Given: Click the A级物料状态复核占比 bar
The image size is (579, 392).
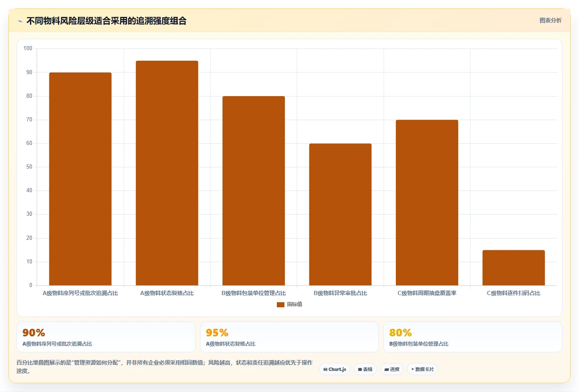Looking at the screenshot, I should (167, 173).
